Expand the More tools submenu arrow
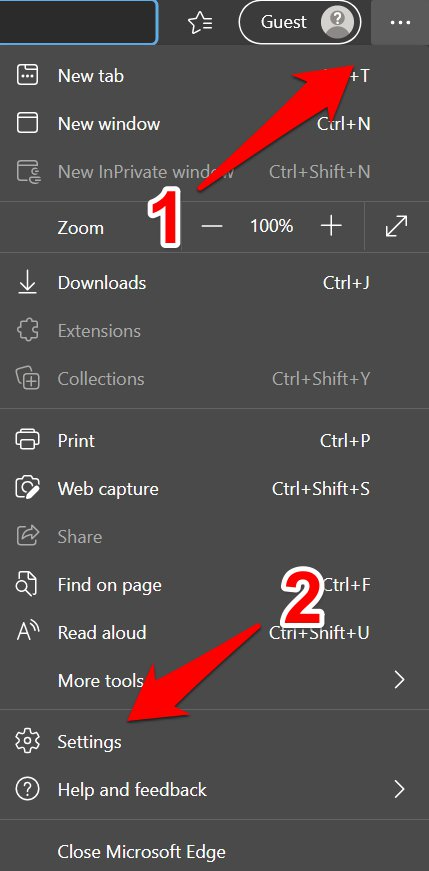The height and width of the screenshot is (871, 429). point(399,680)
